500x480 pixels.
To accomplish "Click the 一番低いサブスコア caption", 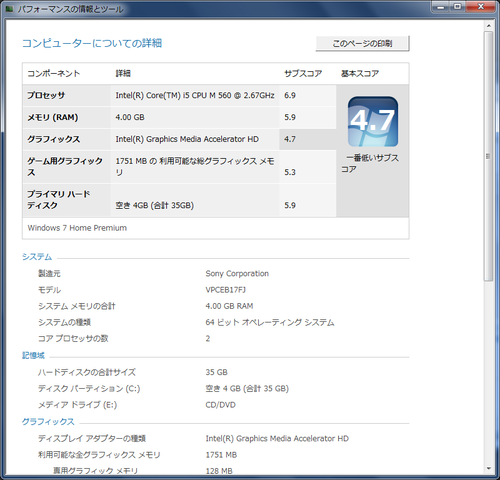I will click(370, 163).
